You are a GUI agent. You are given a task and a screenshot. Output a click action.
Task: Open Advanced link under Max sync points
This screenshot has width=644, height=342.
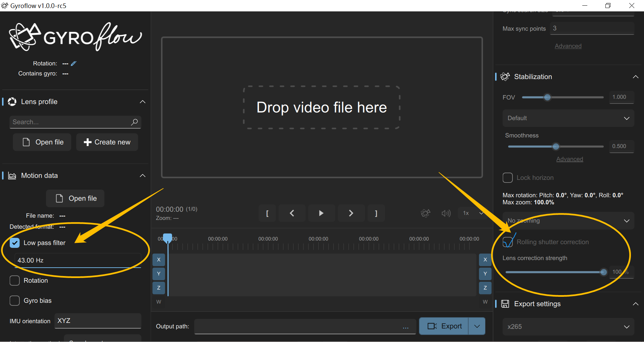568,46
